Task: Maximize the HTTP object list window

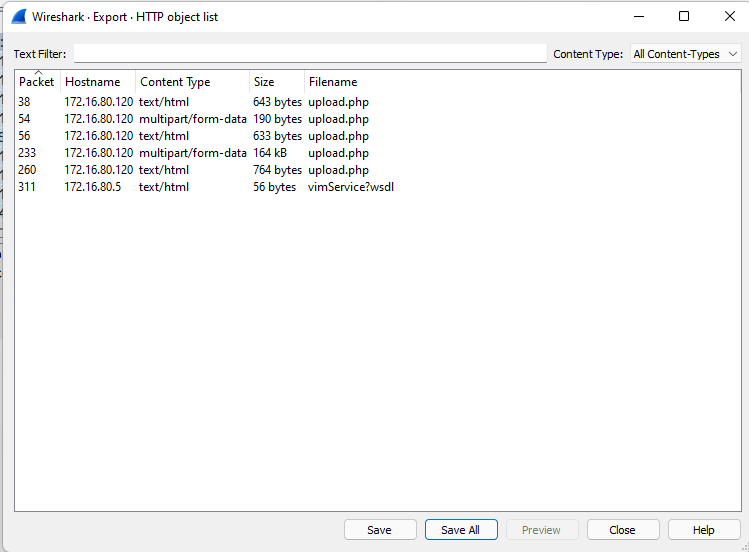Action: click(684, 16)
